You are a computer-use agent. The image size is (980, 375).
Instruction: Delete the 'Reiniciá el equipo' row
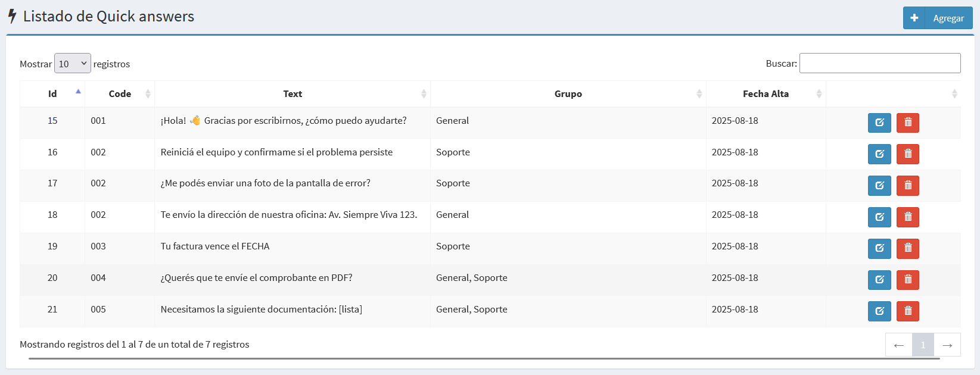pos(908,154)
